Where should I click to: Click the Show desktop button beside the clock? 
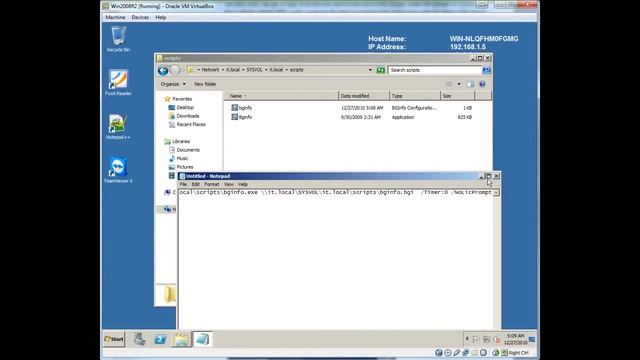click(532, 339)
